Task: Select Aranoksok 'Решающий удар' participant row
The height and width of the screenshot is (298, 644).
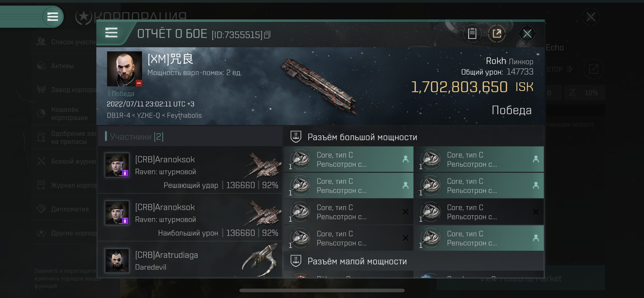Action: point(190,170)
